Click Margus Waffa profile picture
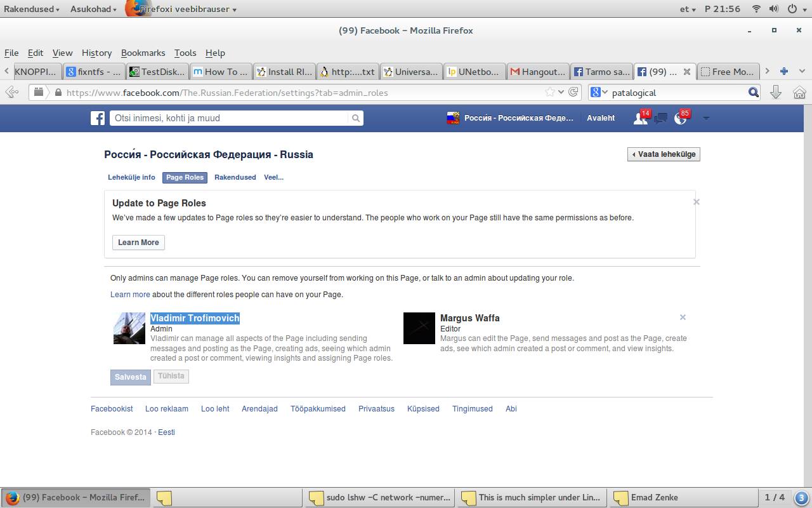 click(x=419, y=328)
